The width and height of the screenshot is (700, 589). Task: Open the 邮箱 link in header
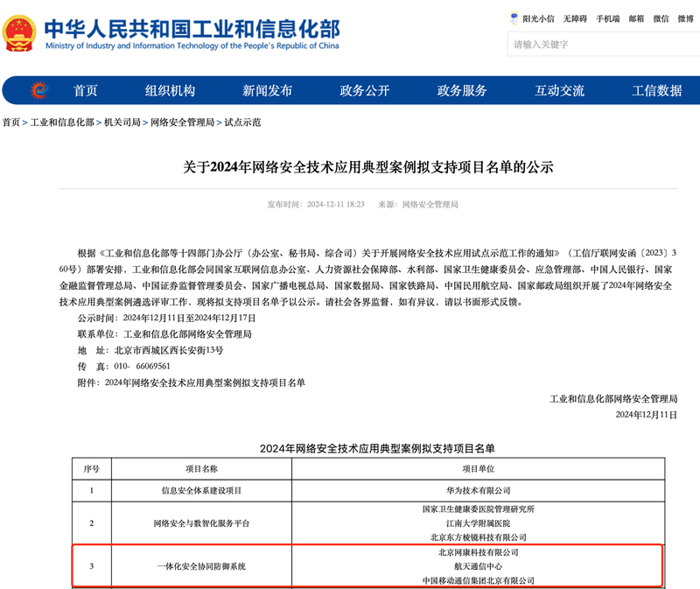tap(637, 18)
